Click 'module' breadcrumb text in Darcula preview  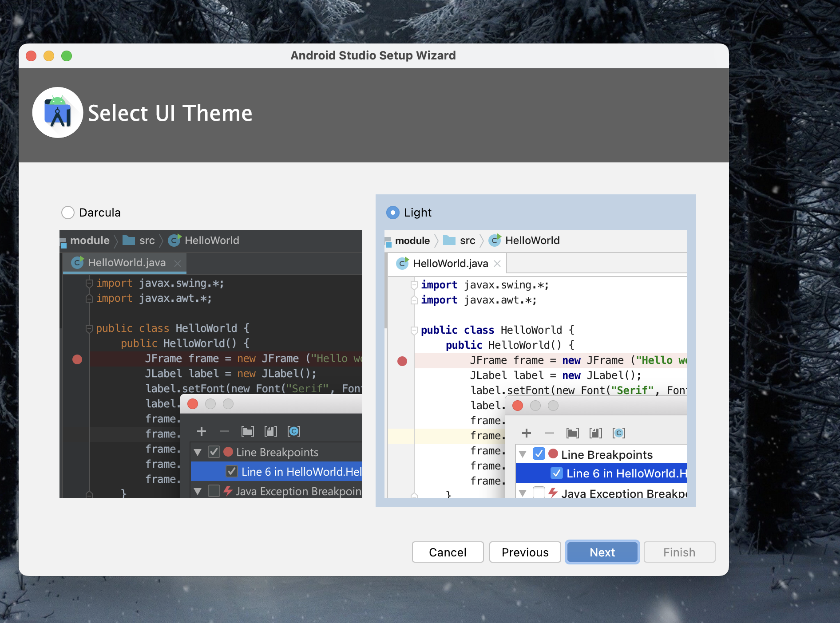[90, 240]
